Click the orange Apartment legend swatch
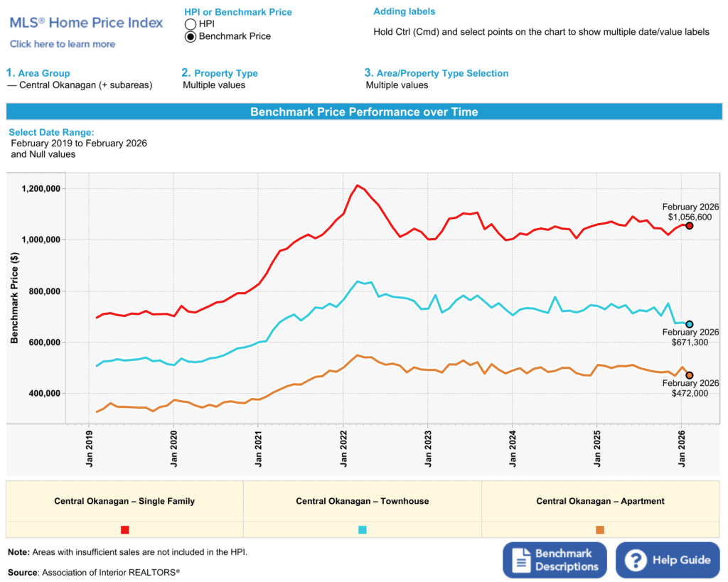 pyautogui.click(x=600, y=530)
